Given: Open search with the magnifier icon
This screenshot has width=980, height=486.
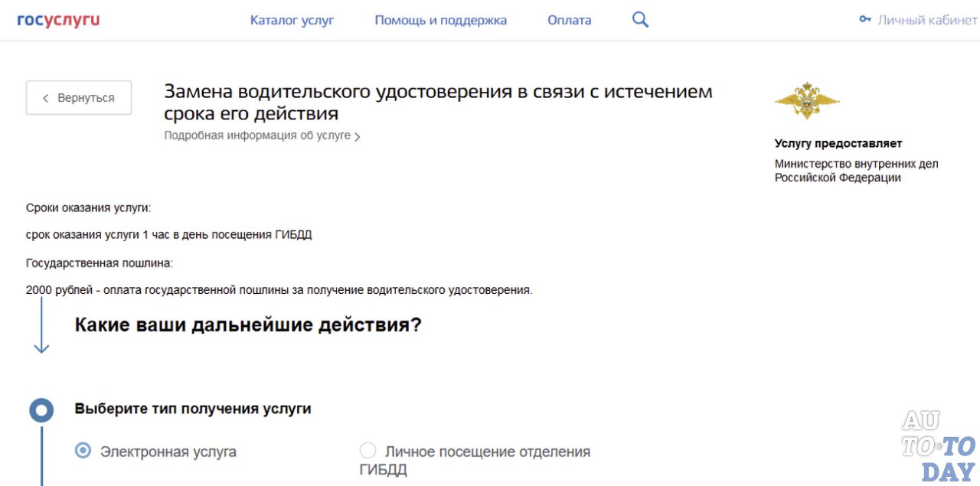Looking at the screenshot, I should (x=640, y=20).
